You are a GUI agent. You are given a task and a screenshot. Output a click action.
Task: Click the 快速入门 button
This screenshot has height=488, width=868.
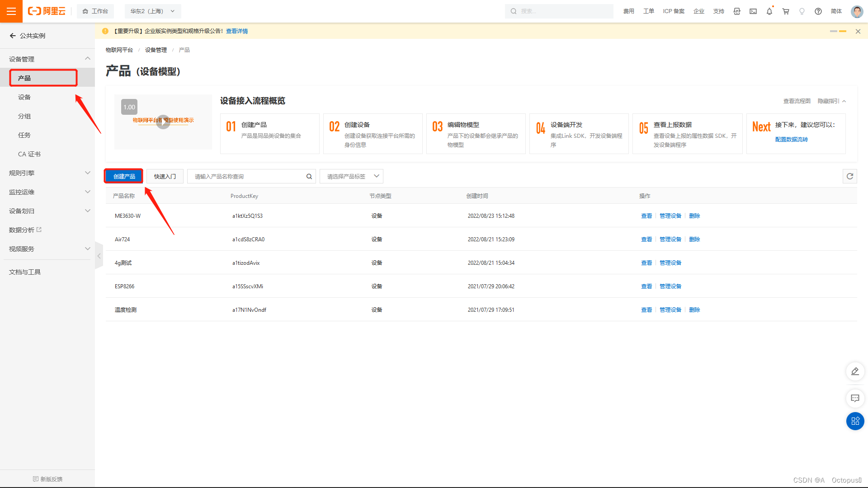pos(165,176)
